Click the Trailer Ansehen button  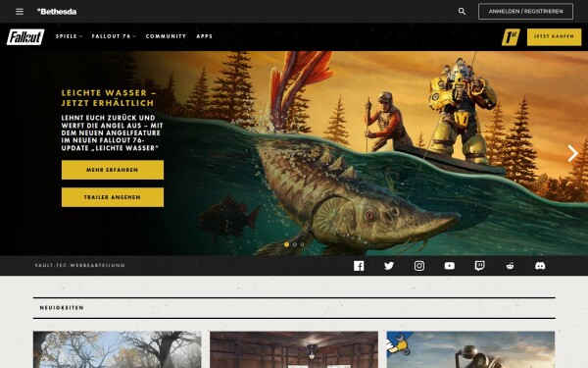coord(113,197)
